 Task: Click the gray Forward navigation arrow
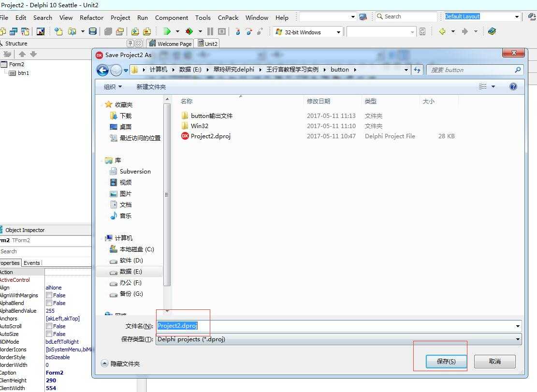point(464,31)
